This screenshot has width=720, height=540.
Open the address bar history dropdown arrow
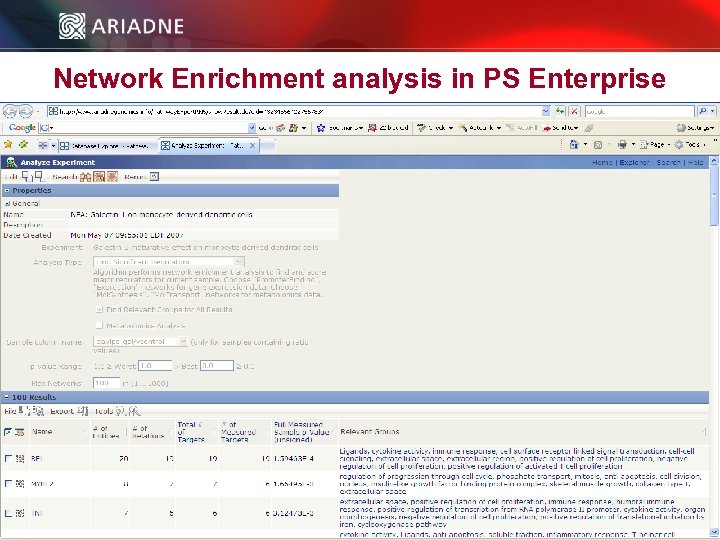coord(546,111)
